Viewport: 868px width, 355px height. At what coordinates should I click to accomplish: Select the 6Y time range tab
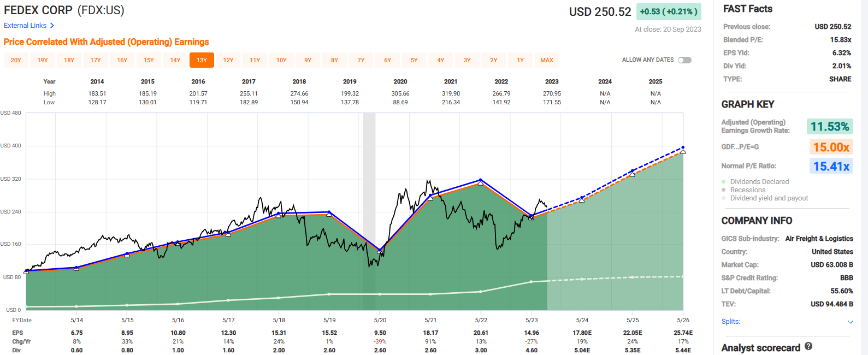388,60
